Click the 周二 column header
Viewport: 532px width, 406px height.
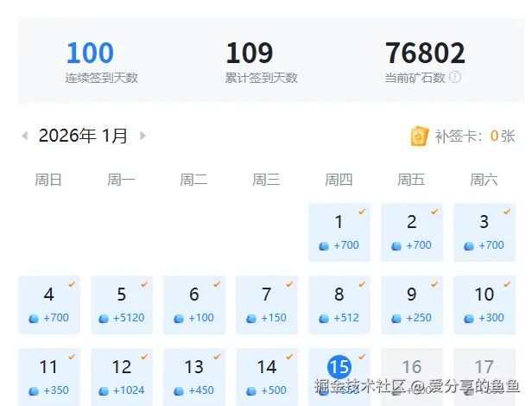pos(193,180)
